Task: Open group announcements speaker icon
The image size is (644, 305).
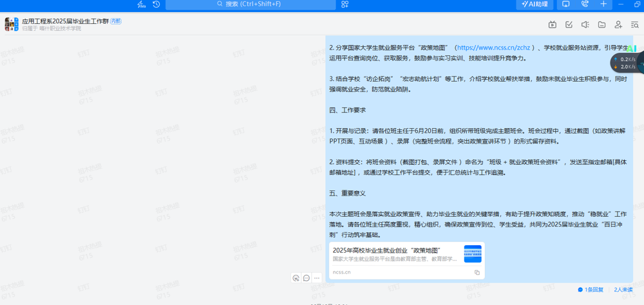Action: (x=585, y=25)
